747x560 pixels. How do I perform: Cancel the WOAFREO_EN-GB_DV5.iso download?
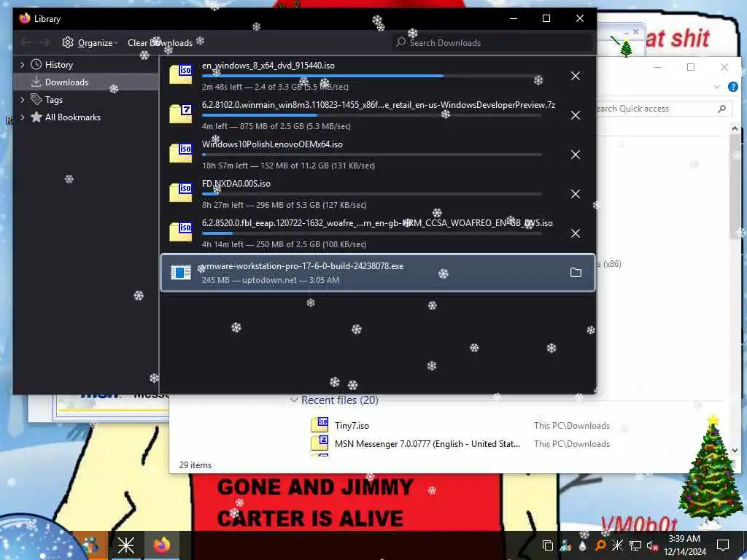576,233
